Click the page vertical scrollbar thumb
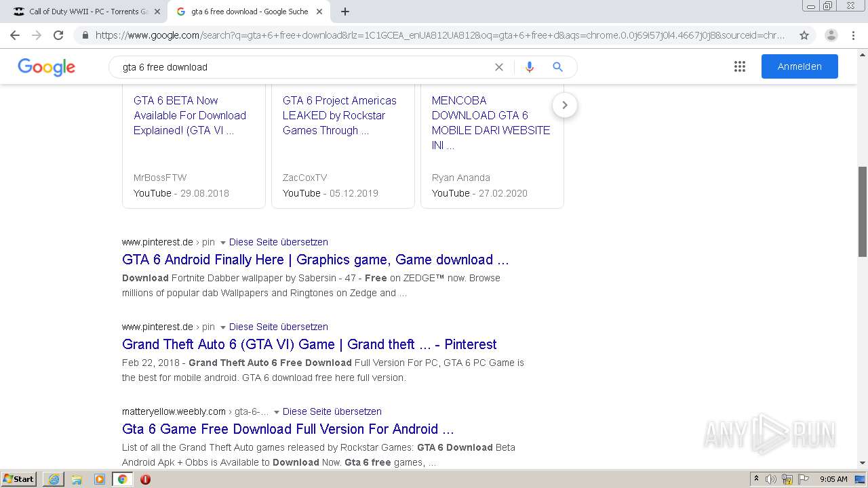The image size is (868, 488). 863,211
